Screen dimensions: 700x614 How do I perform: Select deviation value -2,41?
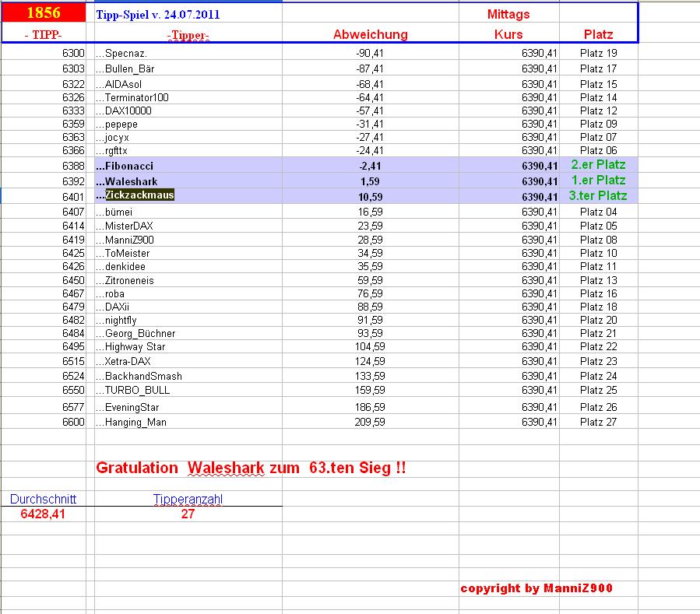(370, 166)
